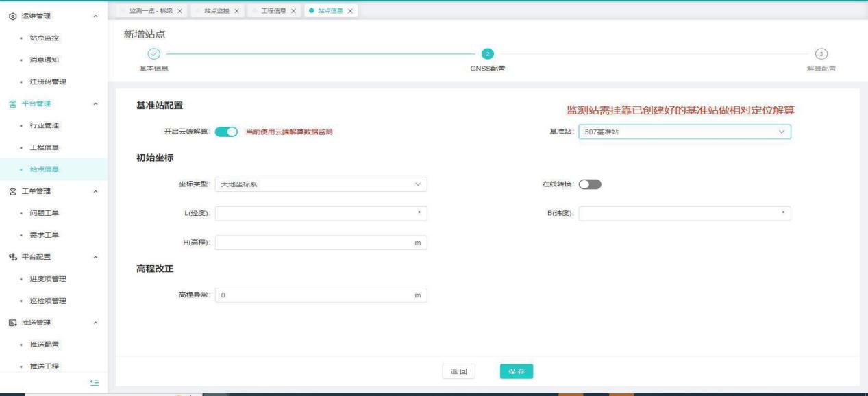Click the step 3 解算配置 circle

point(822,54)
